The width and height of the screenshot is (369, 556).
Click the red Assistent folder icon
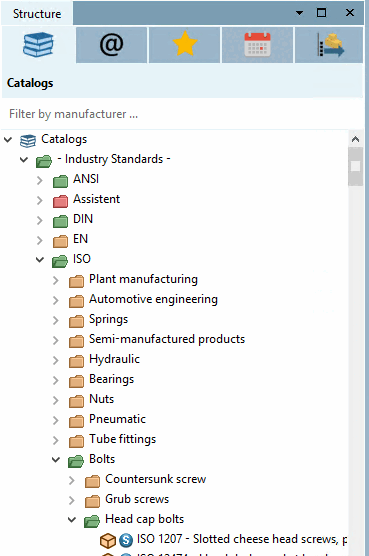(x=60, y=201)
